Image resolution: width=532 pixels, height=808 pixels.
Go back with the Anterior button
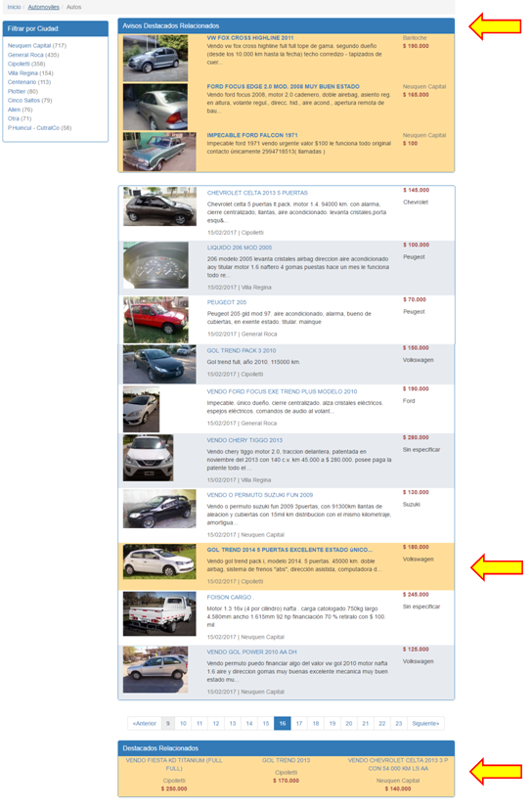pyautogui.click(x=144, y=724)
